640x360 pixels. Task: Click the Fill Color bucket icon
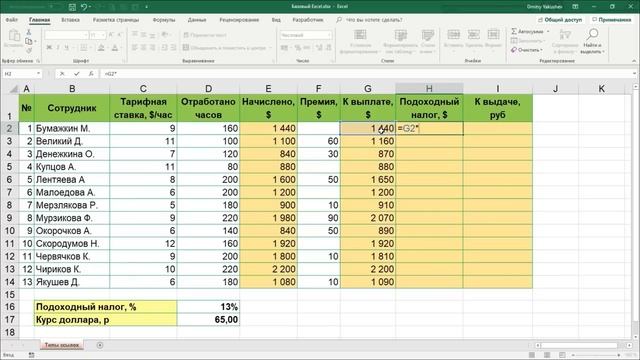(101, 48)
